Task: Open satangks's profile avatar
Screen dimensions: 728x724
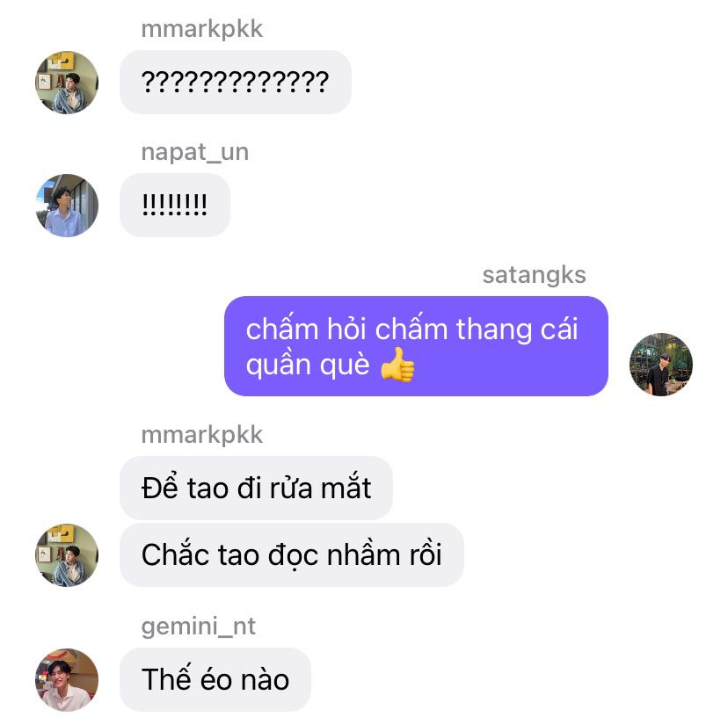Action: tap(660, 365)
